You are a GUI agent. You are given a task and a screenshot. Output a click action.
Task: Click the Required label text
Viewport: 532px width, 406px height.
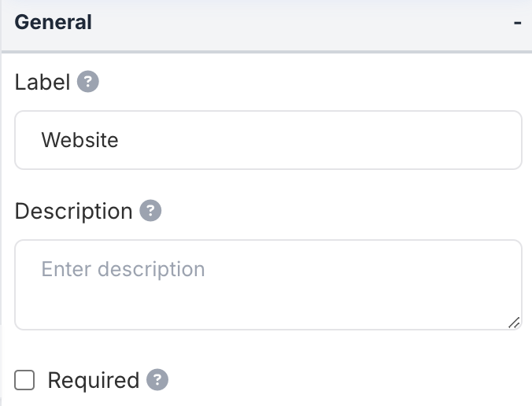[x=93, y=381]
